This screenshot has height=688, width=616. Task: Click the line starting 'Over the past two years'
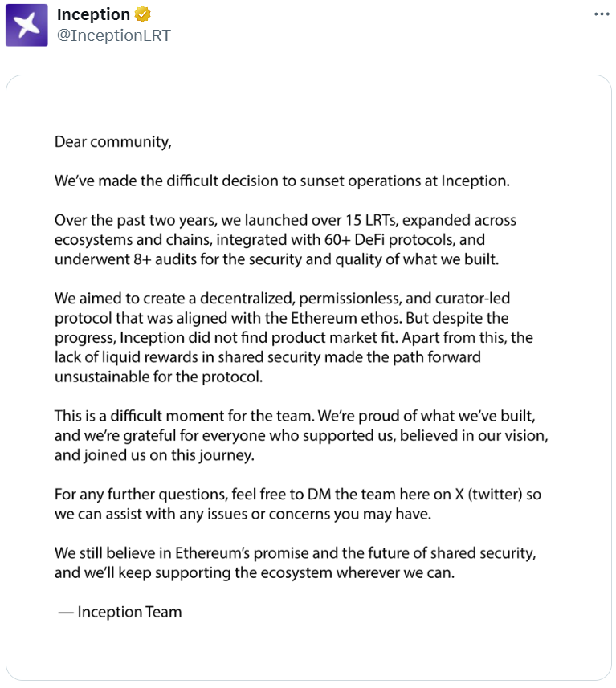point(285,220)
